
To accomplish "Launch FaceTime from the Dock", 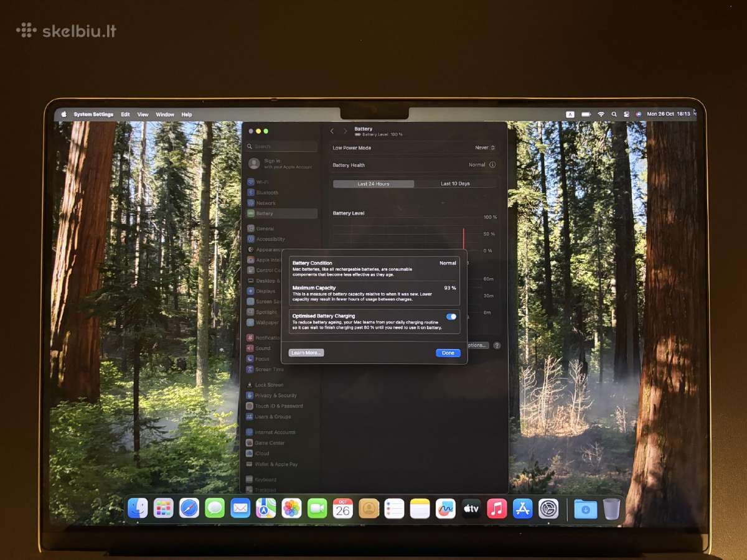I will (x=317, y=508).
